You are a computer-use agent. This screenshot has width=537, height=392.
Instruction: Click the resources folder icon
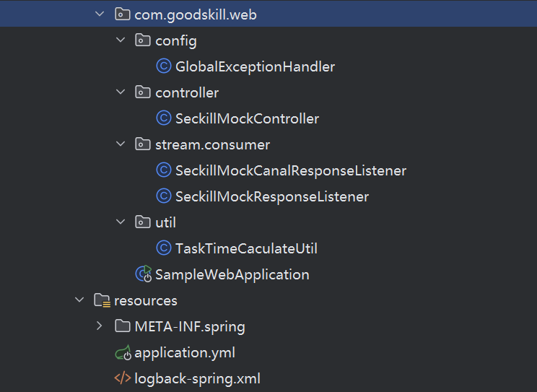click(102, 301)
